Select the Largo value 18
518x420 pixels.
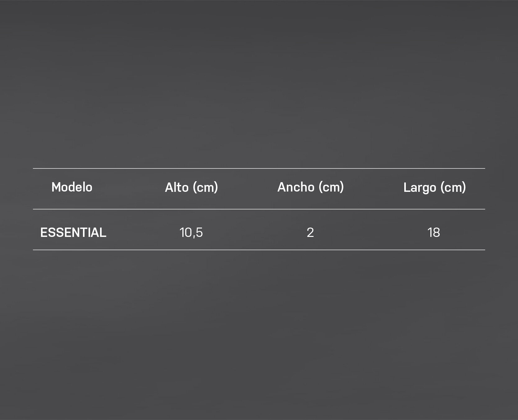point(434,233)
